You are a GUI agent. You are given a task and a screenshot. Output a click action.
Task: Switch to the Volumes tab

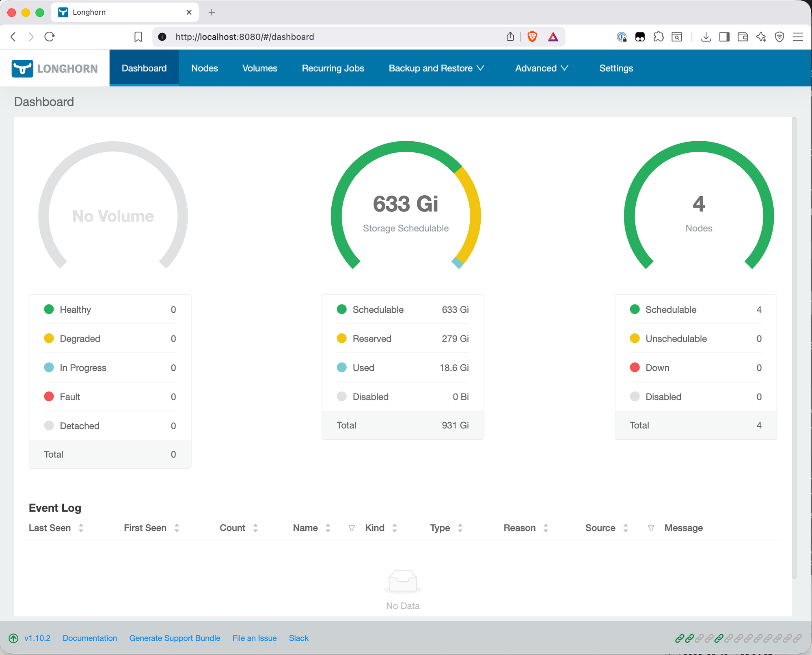(259, 68)
